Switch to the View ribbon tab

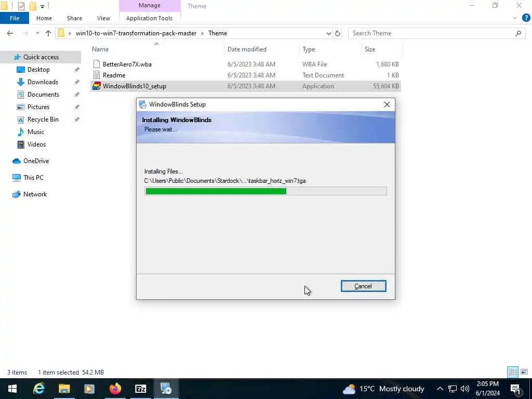click(x=103, y=18)
